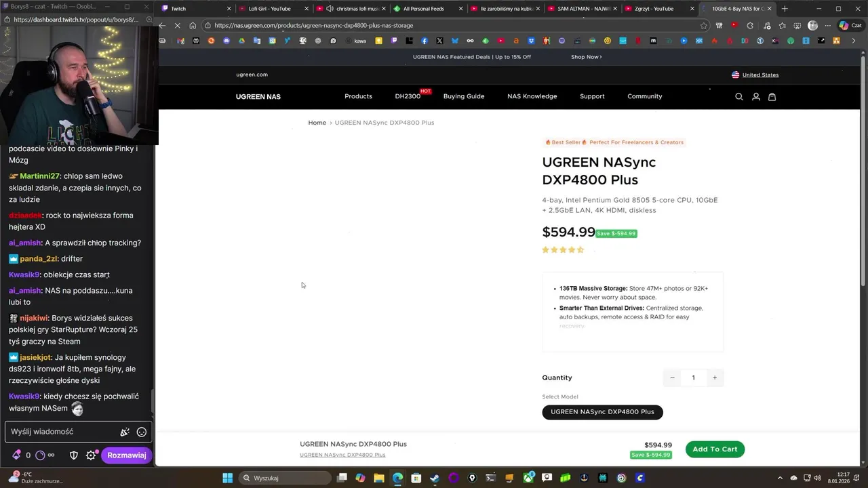Open browser profile avatar
Image resolution: width=868 pixels, height=488 pixels.
coord(813,25)
